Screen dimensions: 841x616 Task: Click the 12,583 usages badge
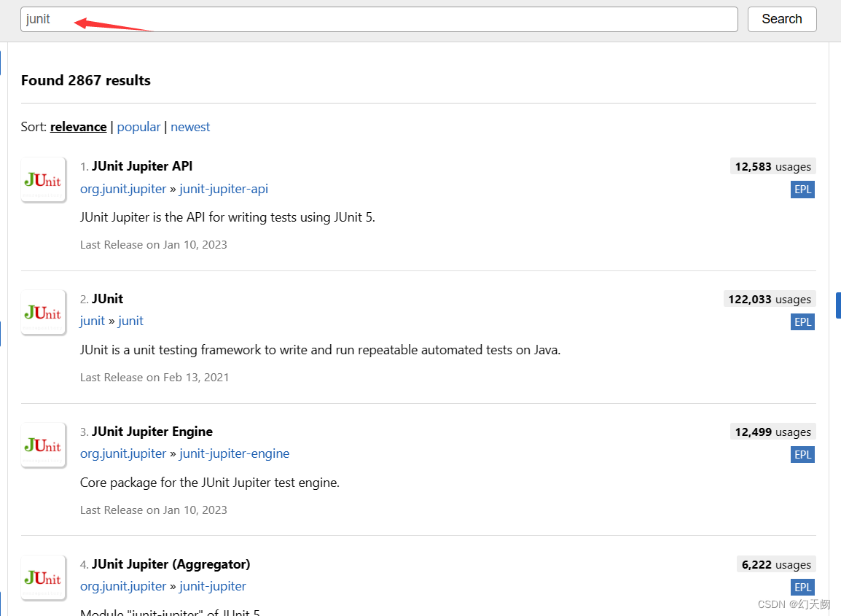tap(773, 166)
